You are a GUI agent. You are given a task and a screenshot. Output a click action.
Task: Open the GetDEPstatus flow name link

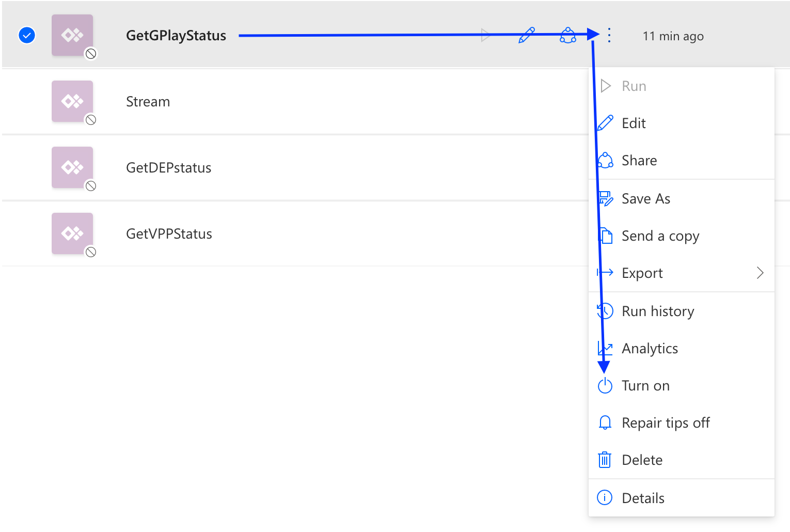point(169,168)
